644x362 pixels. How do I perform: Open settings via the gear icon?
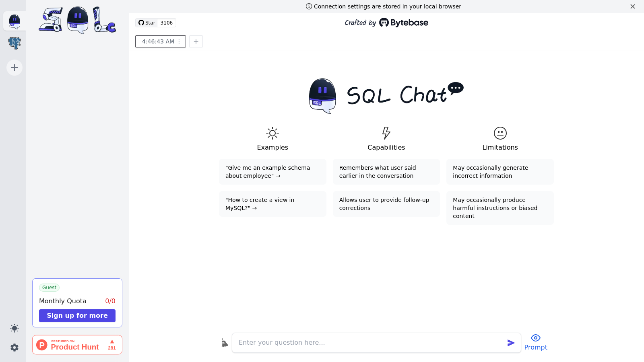click(14, 348)
